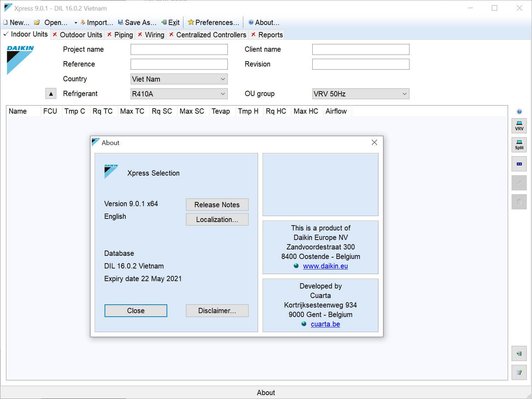Open the OU group dropdown VRV 50Hz
This screenshot has height=399, width=532.
pos(361,94)
